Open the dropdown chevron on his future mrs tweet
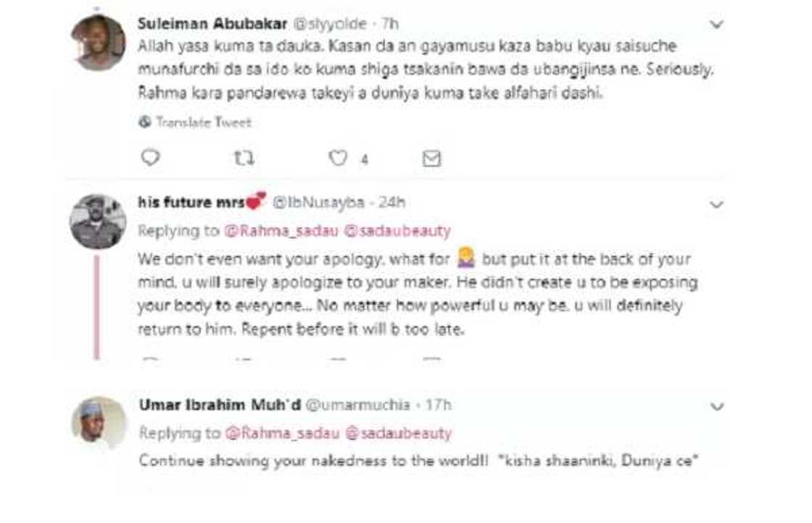The height and width of the screenshot is (523, 812). pyautogui.click(x=717, y=204)
